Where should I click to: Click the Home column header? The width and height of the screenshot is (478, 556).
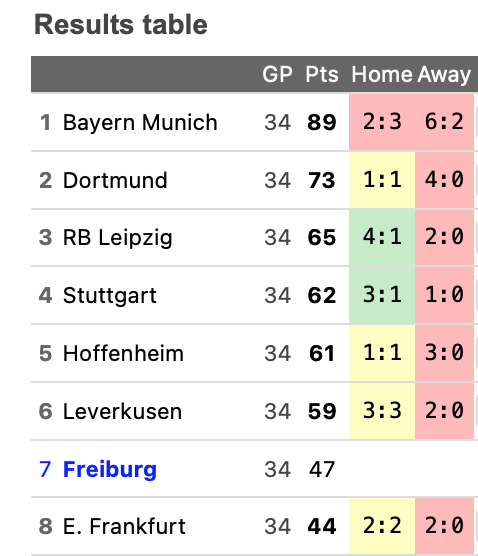point(382,74)
